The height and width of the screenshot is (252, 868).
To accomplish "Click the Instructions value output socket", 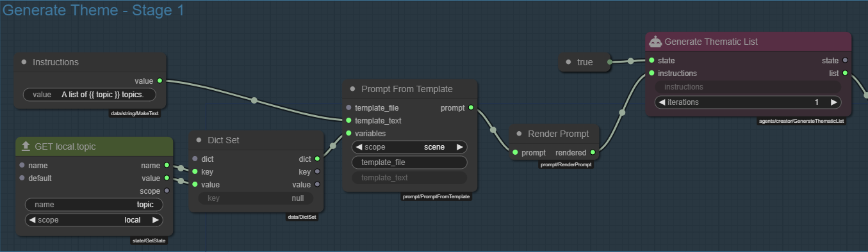I will (160, 81).
